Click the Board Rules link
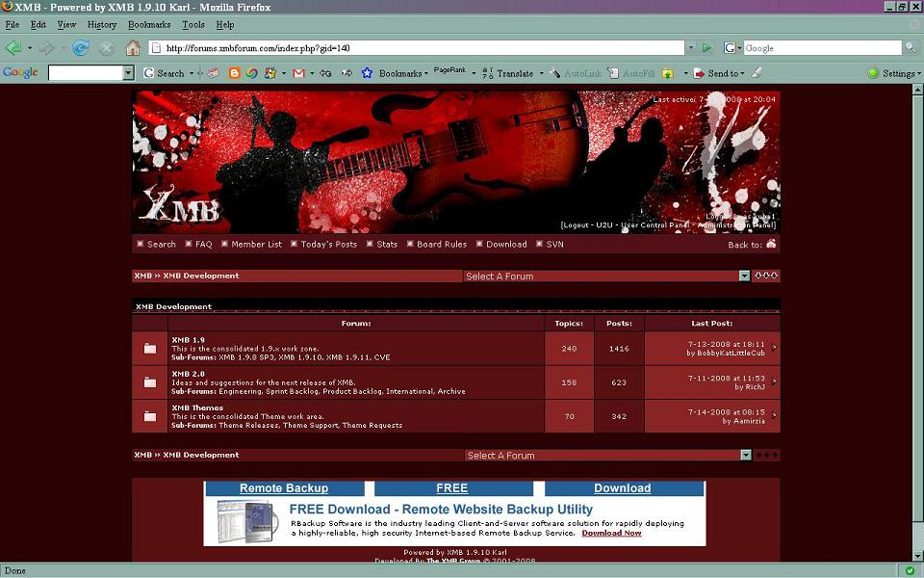The width and height of the screenshot is (924, 578). tap(441, 245)
